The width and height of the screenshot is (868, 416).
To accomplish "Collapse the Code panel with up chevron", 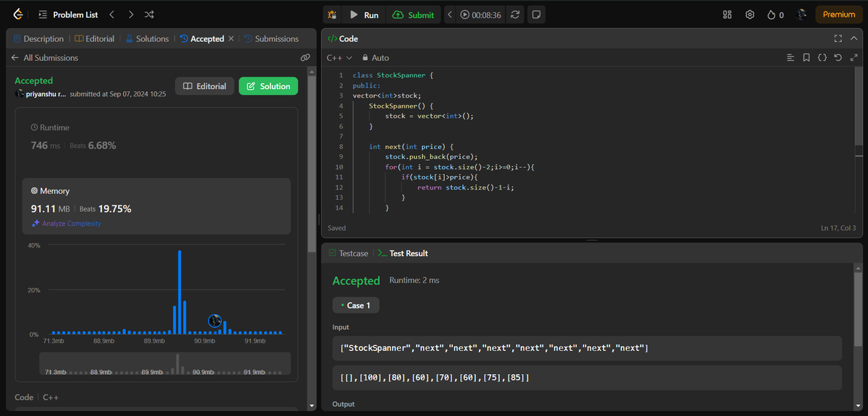I will [854, 39].
